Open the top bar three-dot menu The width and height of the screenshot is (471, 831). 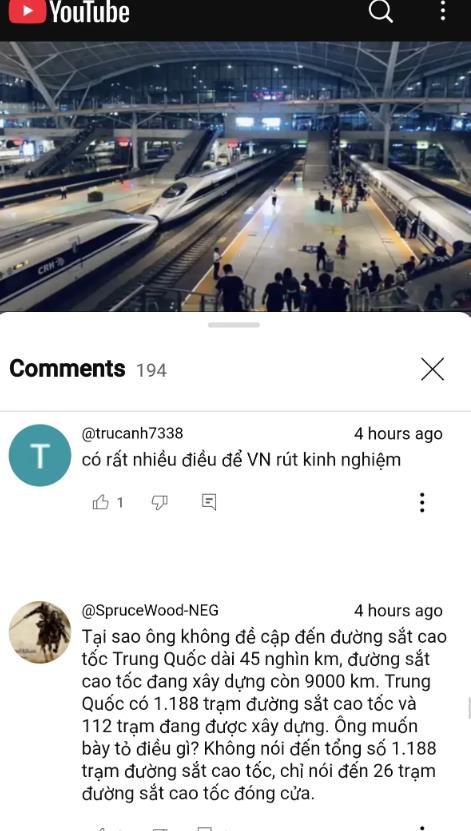[x=442, y=11]
